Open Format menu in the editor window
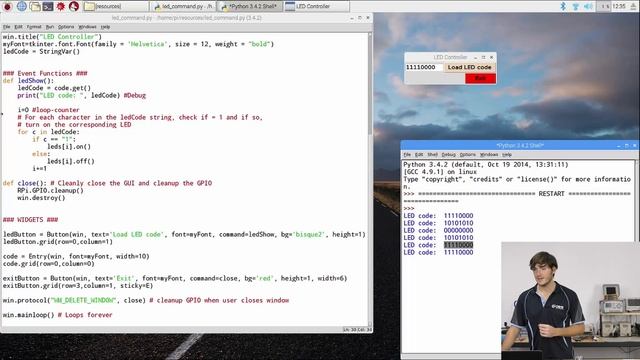This screenshot has width=640, height=360. pyautogui.click(x=34, y=27)
